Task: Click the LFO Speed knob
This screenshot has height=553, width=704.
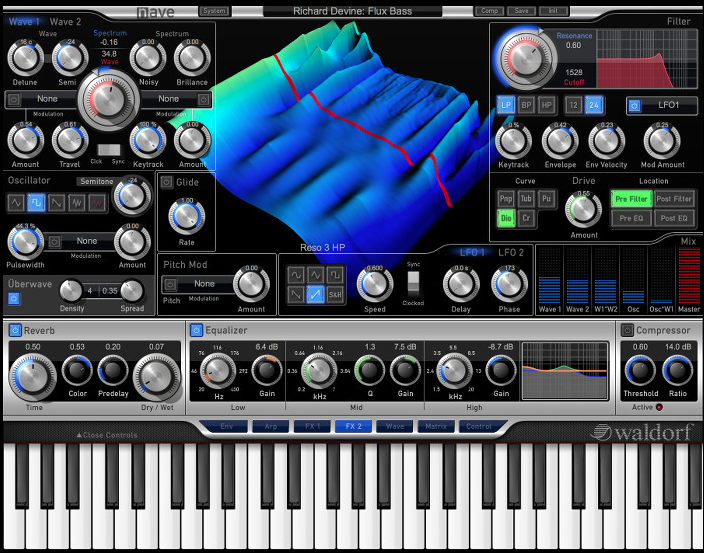Action: tap(374, 284)
